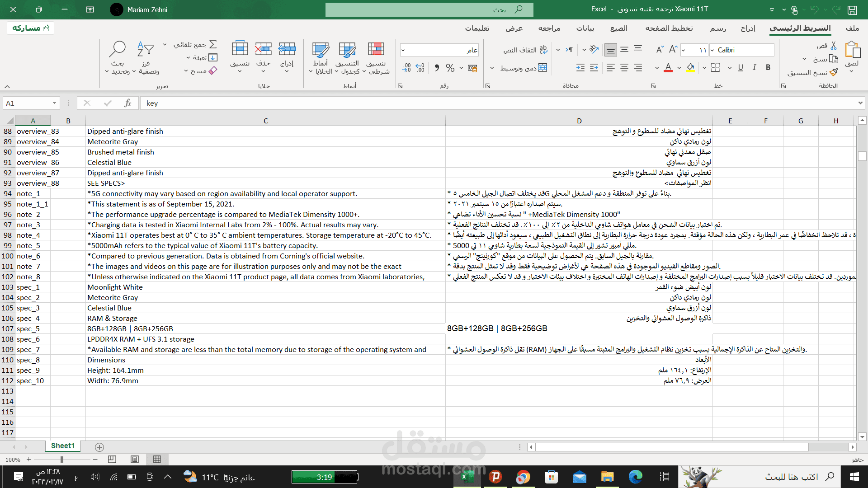Click the Share (مشاركة) button
This screenshot has height=488, width=868.
pos(31,28)
